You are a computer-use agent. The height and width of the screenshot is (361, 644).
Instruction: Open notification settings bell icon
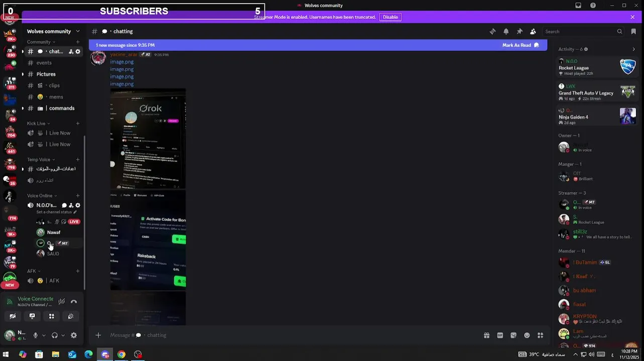coord(506,31)
